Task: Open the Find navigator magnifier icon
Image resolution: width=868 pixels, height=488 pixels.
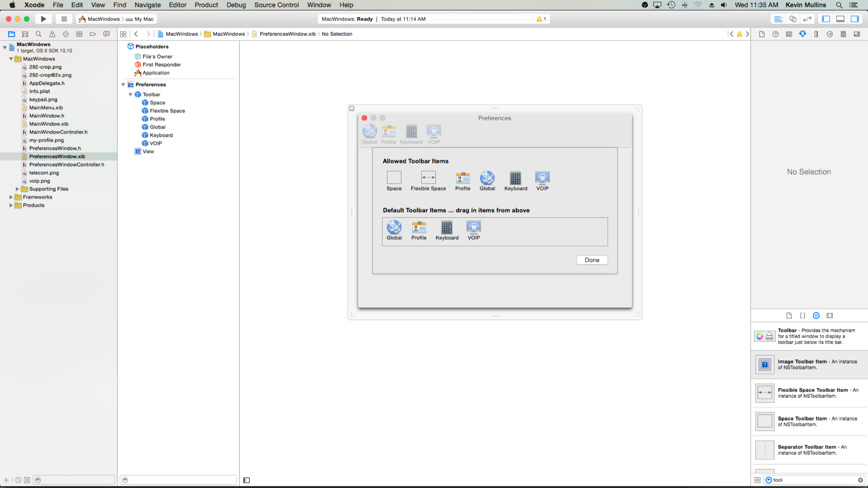Action: (x=38, y=34)
